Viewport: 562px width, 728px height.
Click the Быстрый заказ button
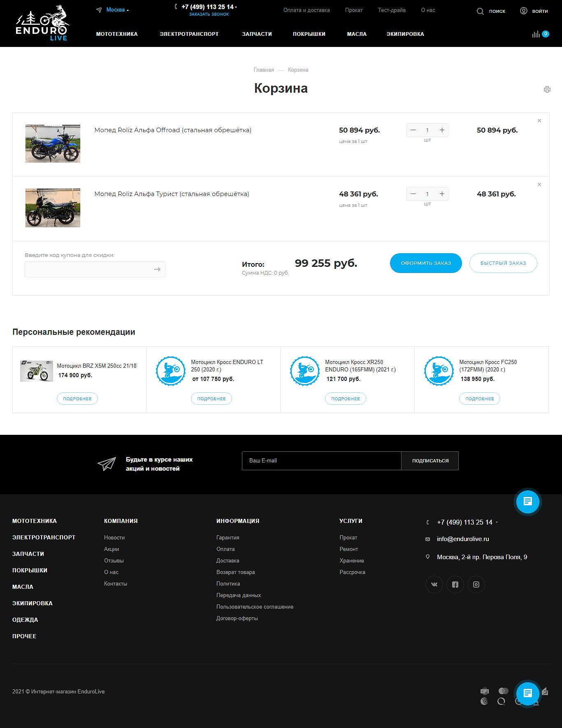pyautogui.click(x=503, y=263)
